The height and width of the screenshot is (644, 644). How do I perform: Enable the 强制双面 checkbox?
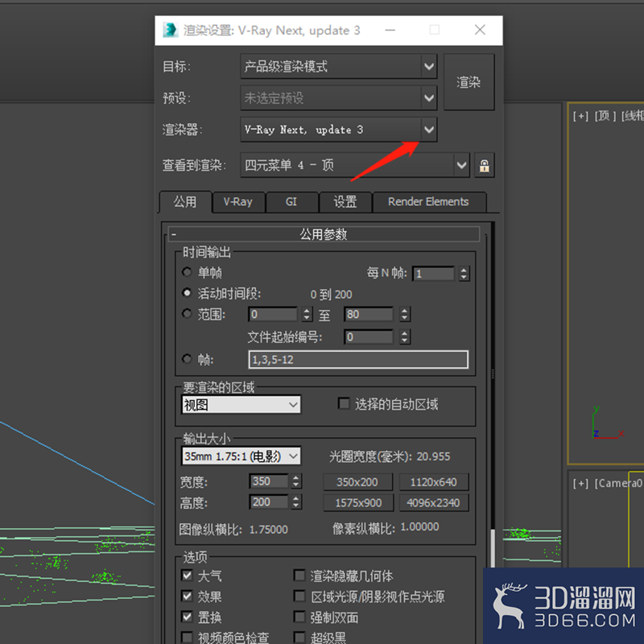[299, 617]
